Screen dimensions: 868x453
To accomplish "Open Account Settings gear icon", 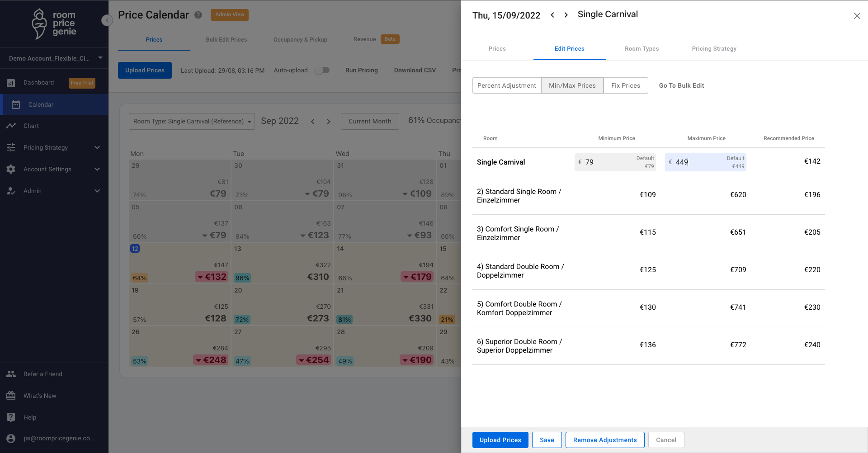I will 11,169.
